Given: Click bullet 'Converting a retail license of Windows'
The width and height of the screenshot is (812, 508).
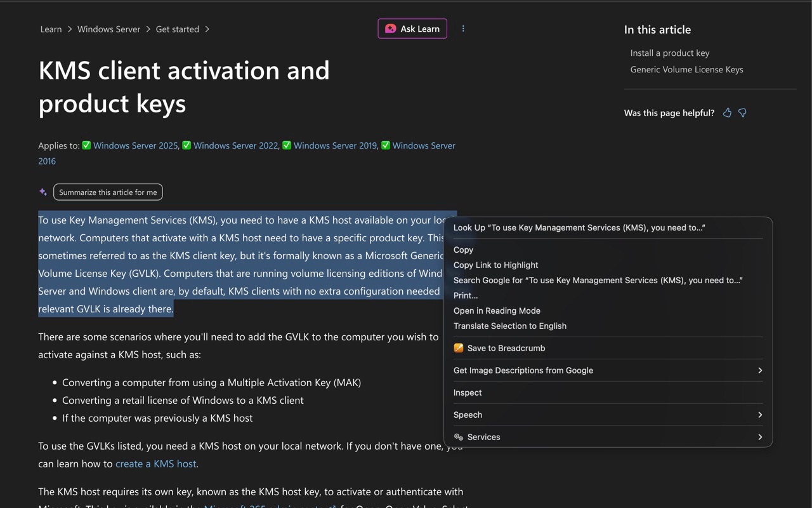Looking at the screenshot, I should click(x=183, y=400).
